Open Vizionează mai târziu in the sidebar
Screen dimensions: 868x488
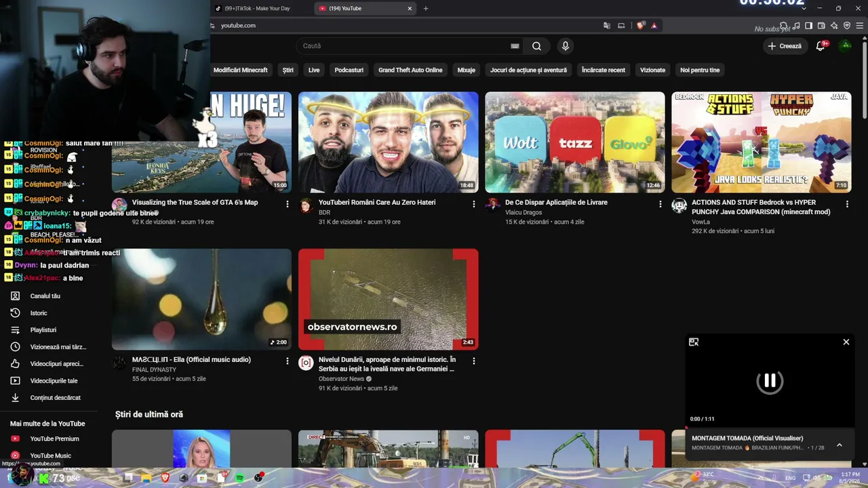tap(49, 347)
